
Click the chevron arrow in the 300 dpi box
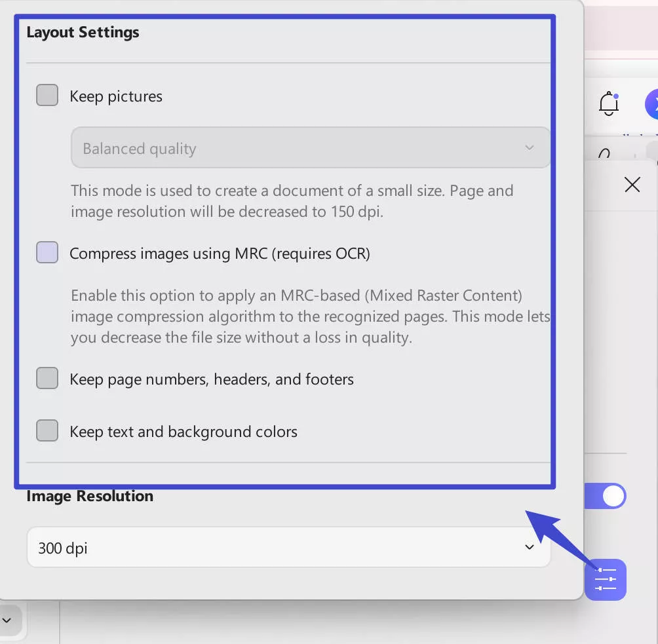coord(530,547)
